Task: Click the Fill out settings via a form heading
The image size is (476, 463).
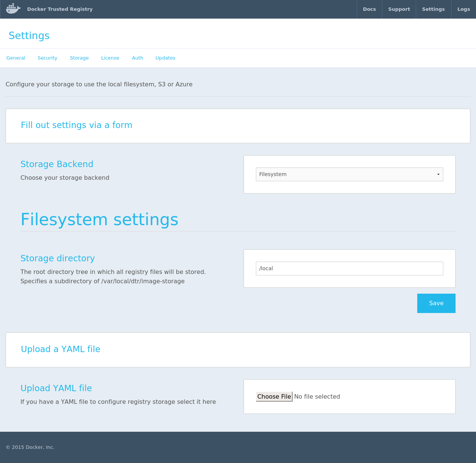Action: 77,125
